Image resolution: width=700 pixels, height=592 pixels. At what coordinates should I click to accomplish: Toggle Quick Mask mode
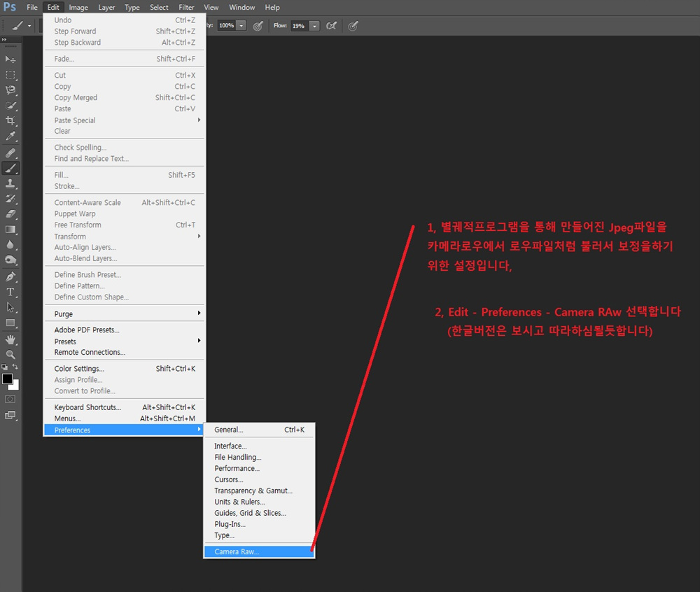10,399
